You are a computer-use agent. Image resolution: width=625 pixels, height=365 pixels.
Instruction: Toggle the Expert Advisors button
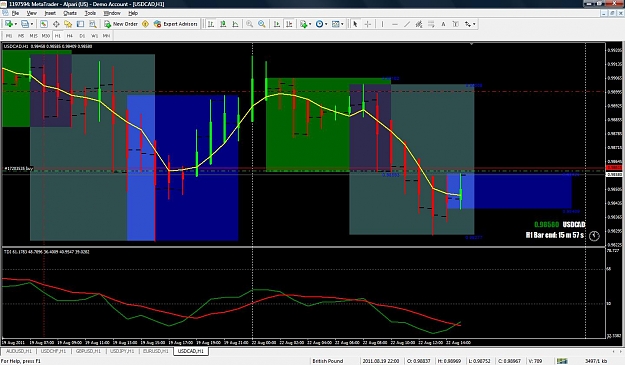175,24
